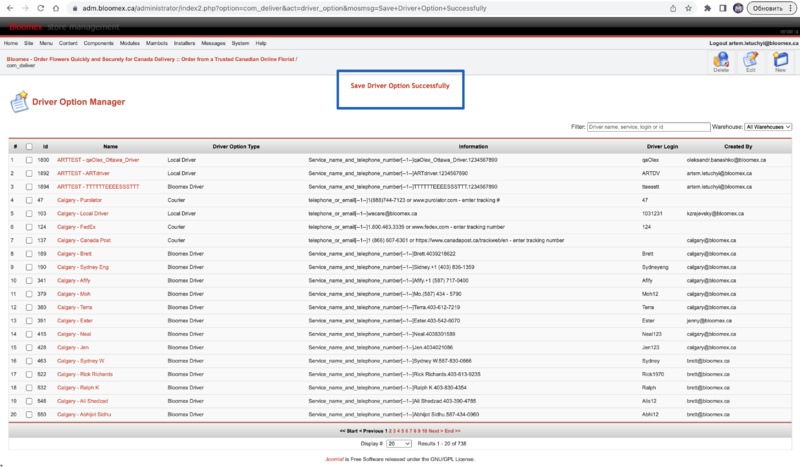The width and height of the screenshot is (800, 467).
Task: Tick checkbox for Calgary - Canada Post
Action: [x=29, y=240]
